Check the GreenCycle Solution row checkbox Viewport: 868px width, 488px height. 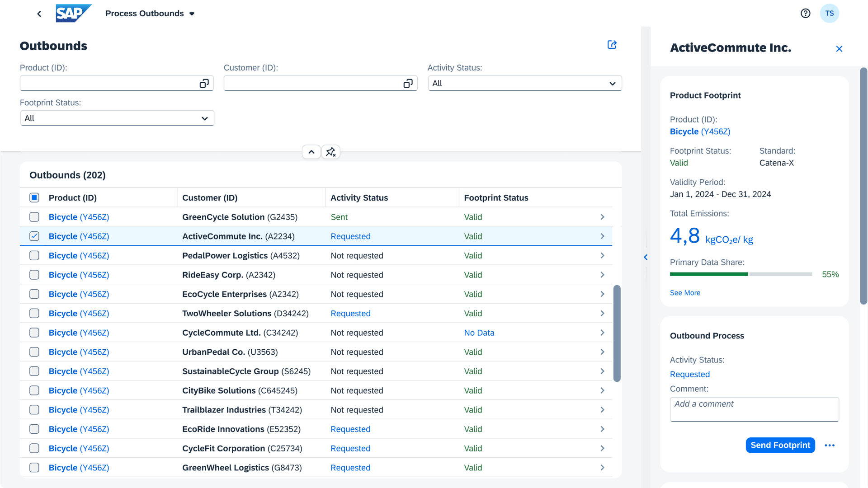coord(34,217)
